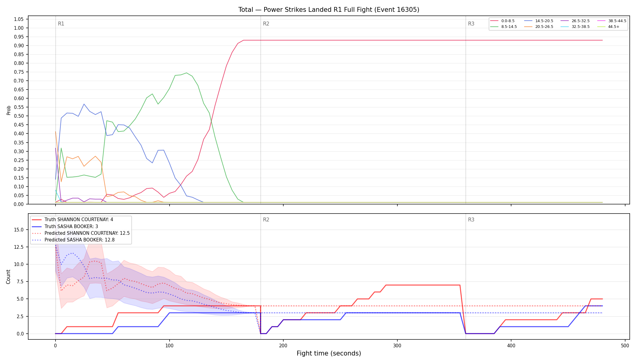Screen dimensions: 637x364
Task: Click the 'Fight time (seconds)' x-axis label
Action: tap(329, 353)
